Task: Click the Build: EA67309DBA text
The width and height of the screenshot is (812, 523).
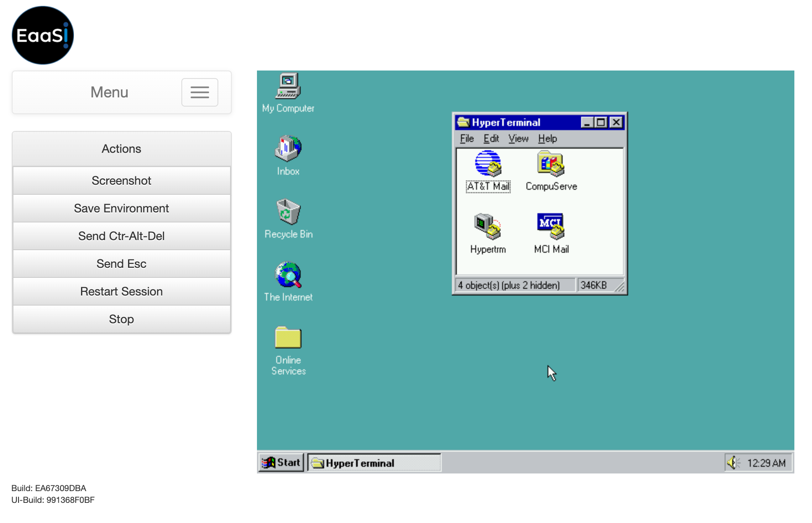Action: [x=49, y=488]
